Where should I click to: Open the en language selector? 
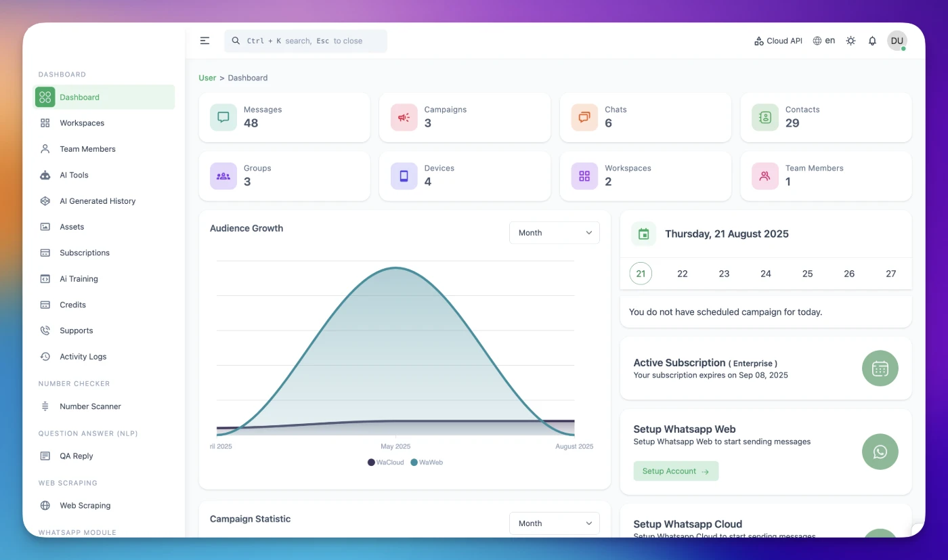coord(824,41)
